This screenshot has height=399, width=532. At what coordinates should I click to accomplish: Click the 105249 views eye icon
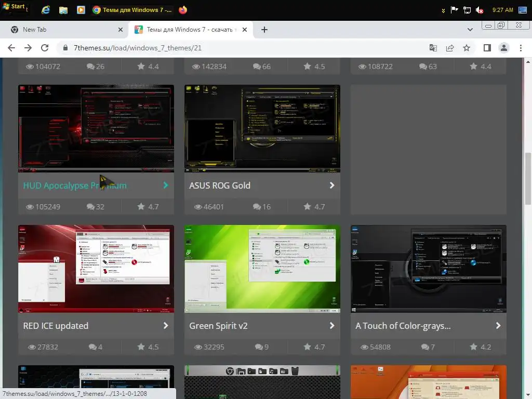coord(30,207)
